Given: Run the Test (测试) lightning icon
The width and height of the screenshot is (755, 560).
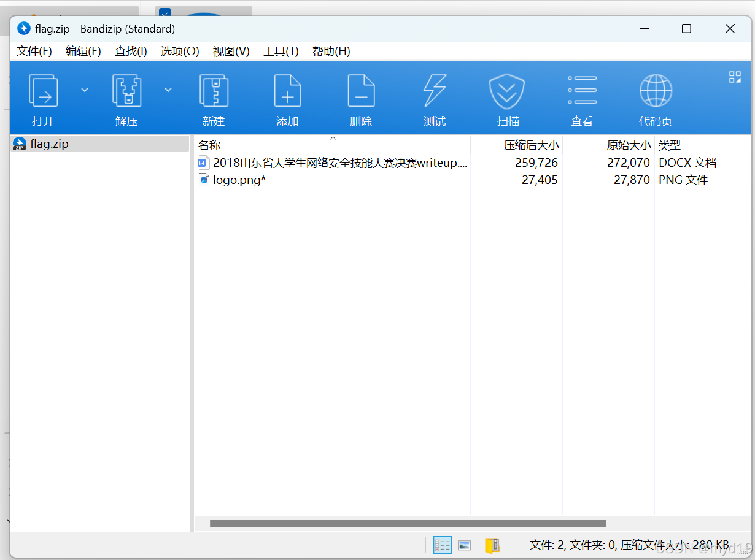Looking at the screenshot, I should coord(435,91).
